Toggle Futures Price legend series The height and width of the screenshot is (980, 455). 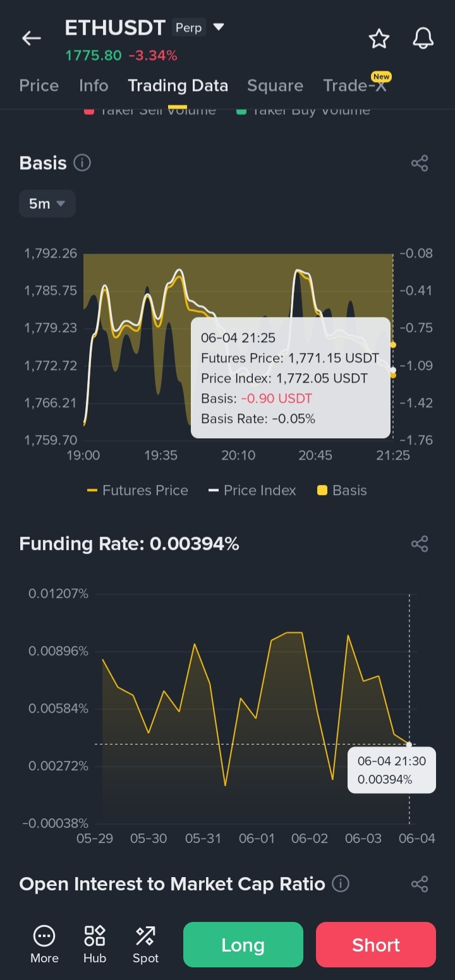(x=137, y=491)
